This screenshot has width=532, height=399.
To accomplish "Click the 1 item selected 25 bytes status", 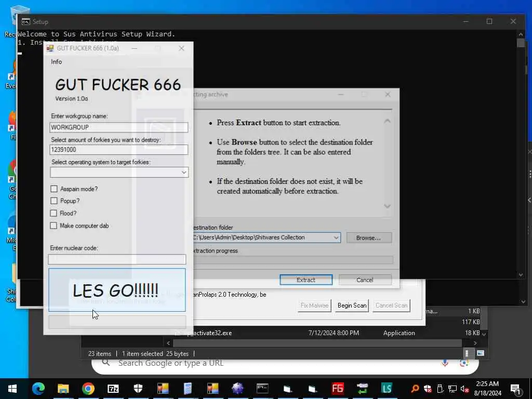I will [155, 353].
